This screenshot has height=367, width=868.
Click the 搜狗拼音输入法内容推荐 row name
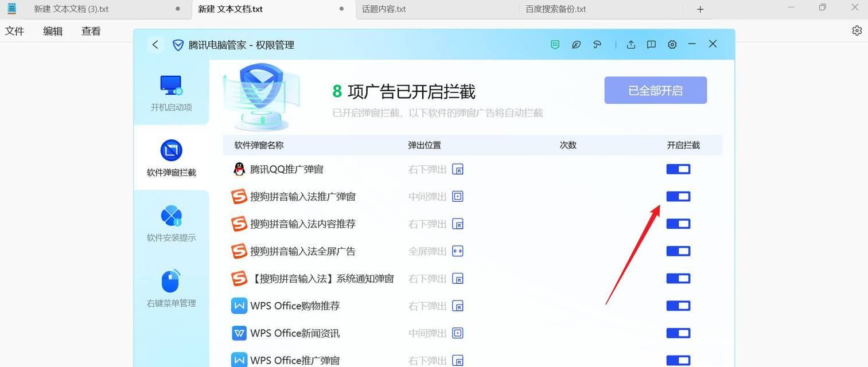(x=303, y=224)
